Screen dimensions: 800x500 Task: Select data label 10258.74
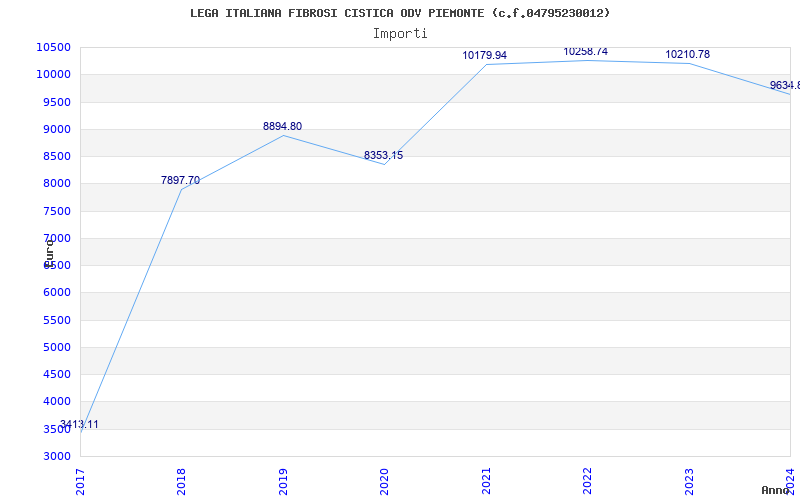coord(586,52)
